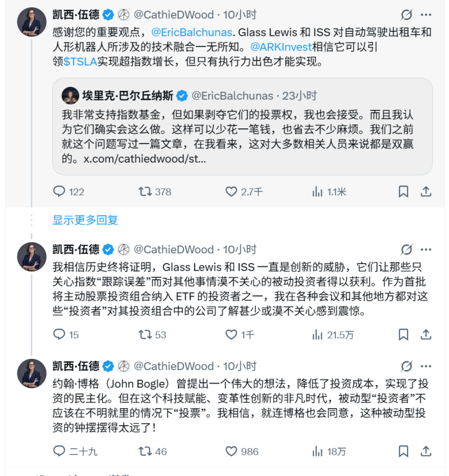Retweet the post with 378 reposts
Image resolution: width=449 pixels, height=476 pixels.
(x=145, y=192)
